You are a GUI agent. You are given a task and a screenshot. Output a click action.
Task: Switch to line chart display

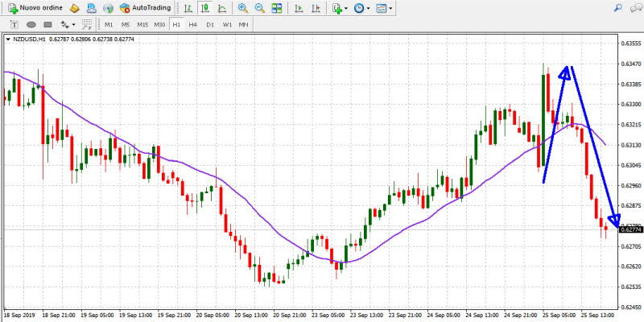221,8
